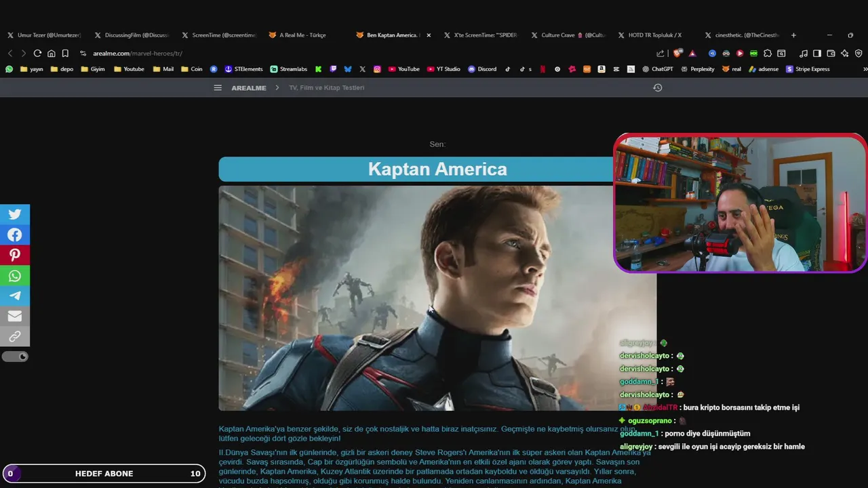Open adsense bookmark

[x=764, y=69]
